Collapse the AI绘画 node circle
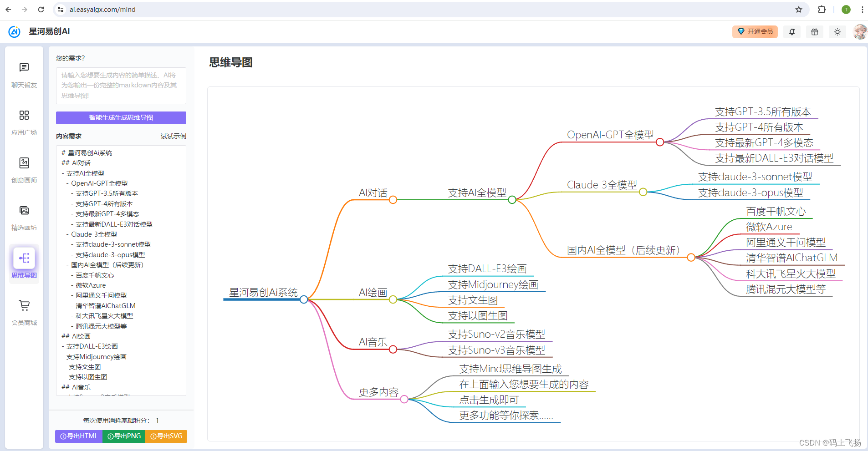Viewport: 868px width, 451px height. pyautogui.click(x=393, y=299)
